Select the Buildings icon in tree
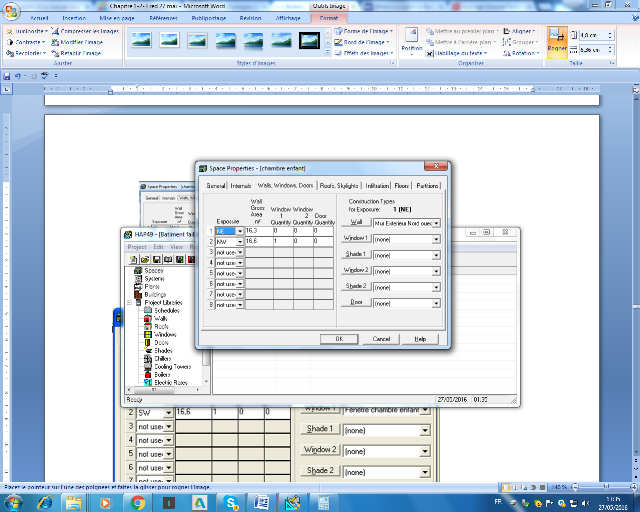Image resolution: width=640 pixels, height=512 pixels. pos(138,294)
